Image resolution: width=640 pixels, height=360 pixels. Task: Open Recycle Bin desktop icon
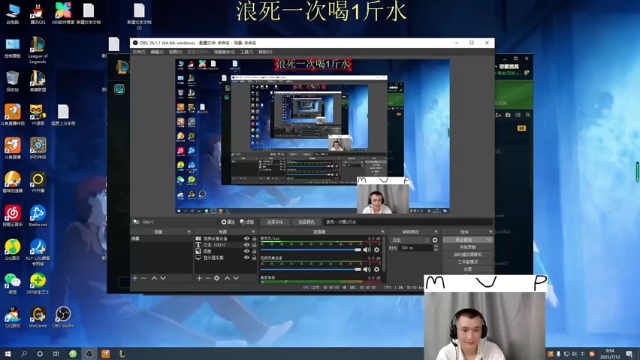point(13,80)
